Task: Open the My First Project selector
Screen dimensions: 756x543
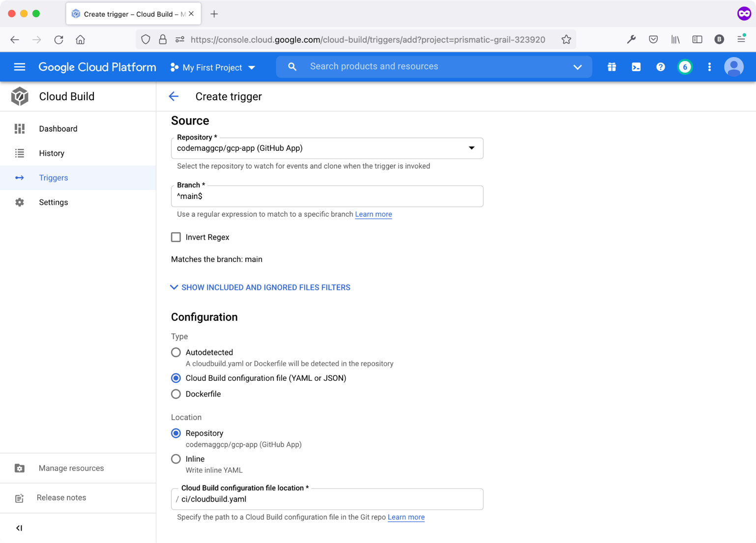Action: click(212, 67)
